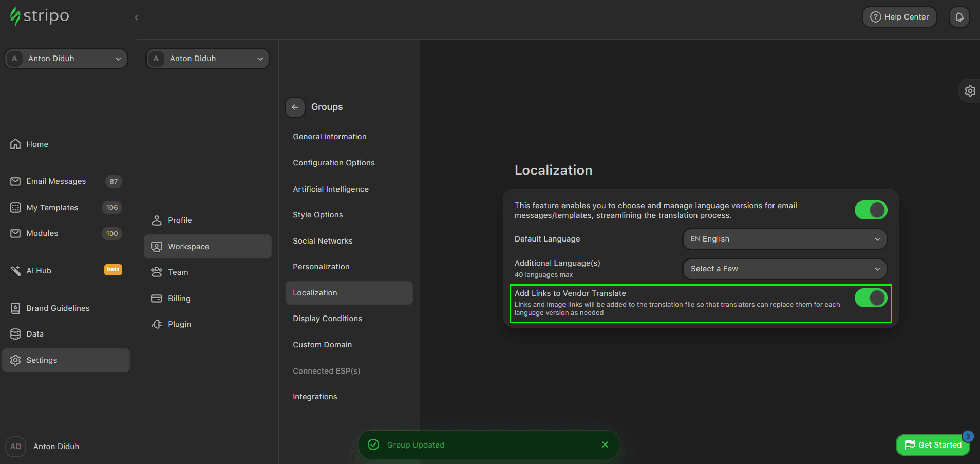Click the Stripo logo
The width and height of the screenshot is (980, 464).
[x=40, y=16]
